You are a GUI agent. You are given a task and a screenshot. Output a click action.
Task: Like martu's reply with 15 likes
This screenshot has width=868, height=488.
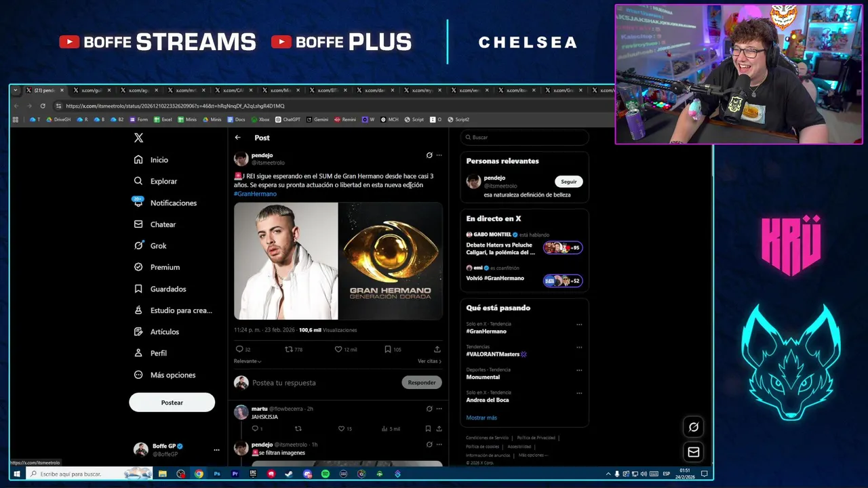click(342, 428)
